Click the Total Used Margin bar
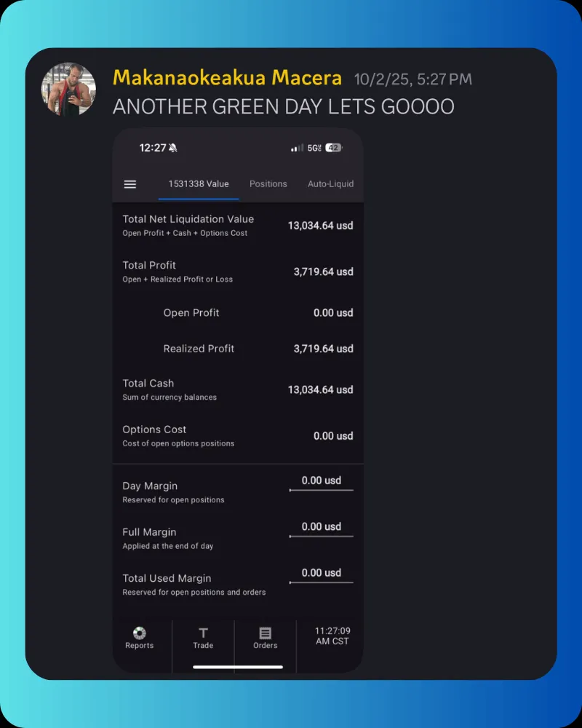 tap(321, 582)
